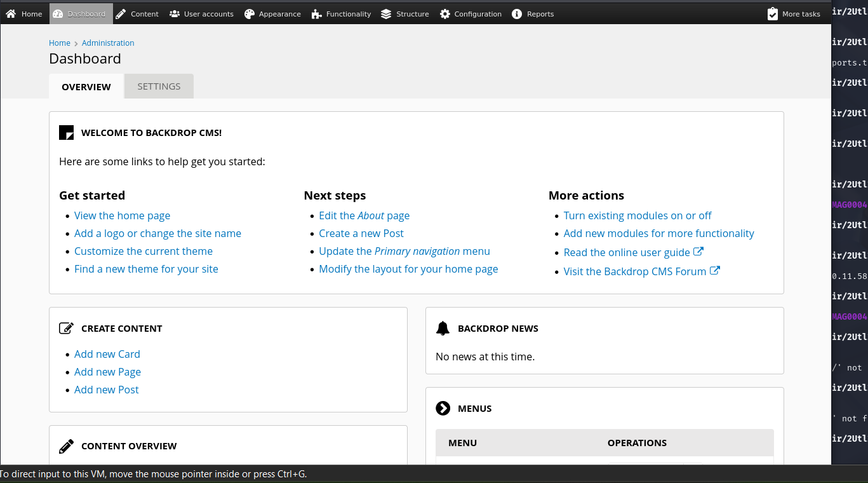Screen dimensions: 868x483
Task: Click the Home house icon in admin bar
Action: [x=11, y=14]
